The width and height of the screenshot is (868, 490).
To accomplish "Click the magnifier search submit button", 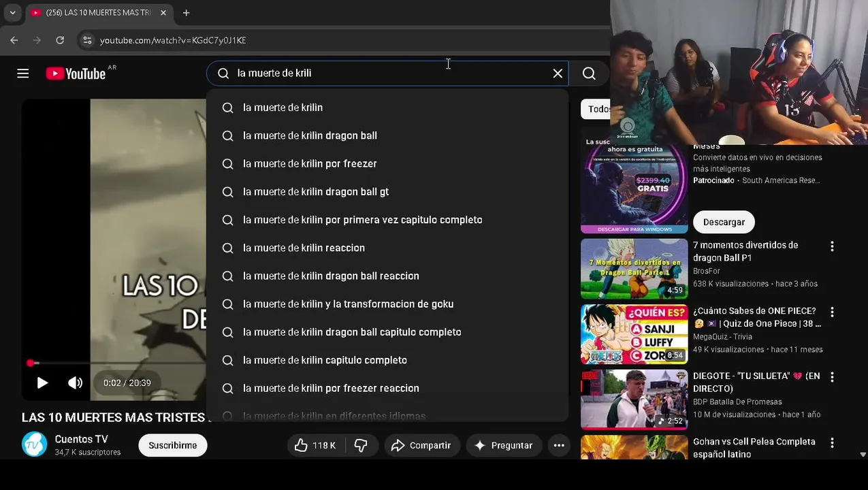I will click(x=589, y=73).
